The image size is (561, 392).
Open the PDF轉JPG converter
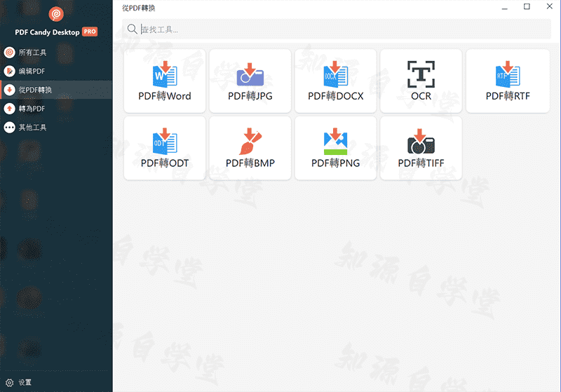click(250, 81)
